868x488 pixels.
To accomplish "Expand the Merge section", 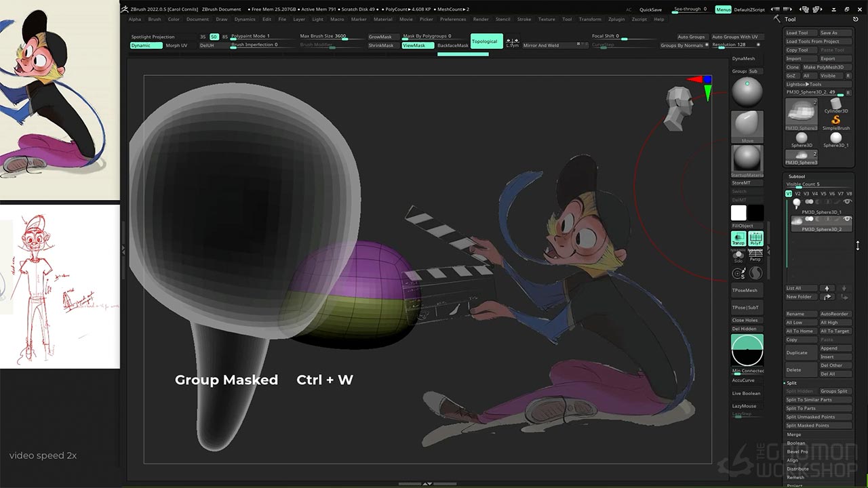I will pos(793,434).
